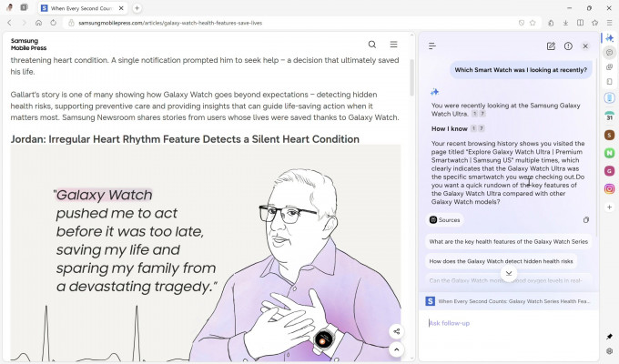Viewport: 619px width, 364px height.
Task: Click the info icon in assistant header
Action: [568, 45]
